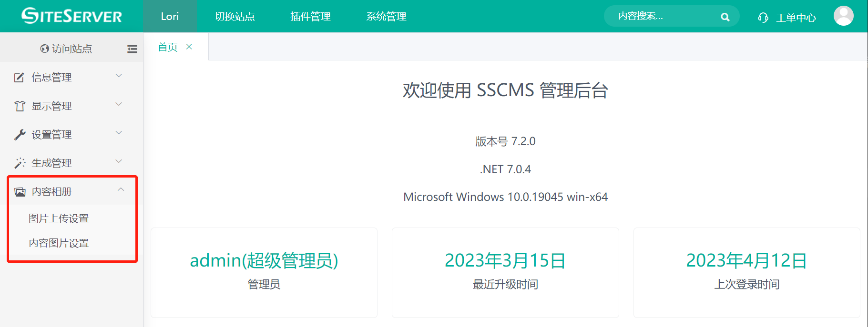Close the 首页 tab
868x327 pixels.
click(189, 47)
